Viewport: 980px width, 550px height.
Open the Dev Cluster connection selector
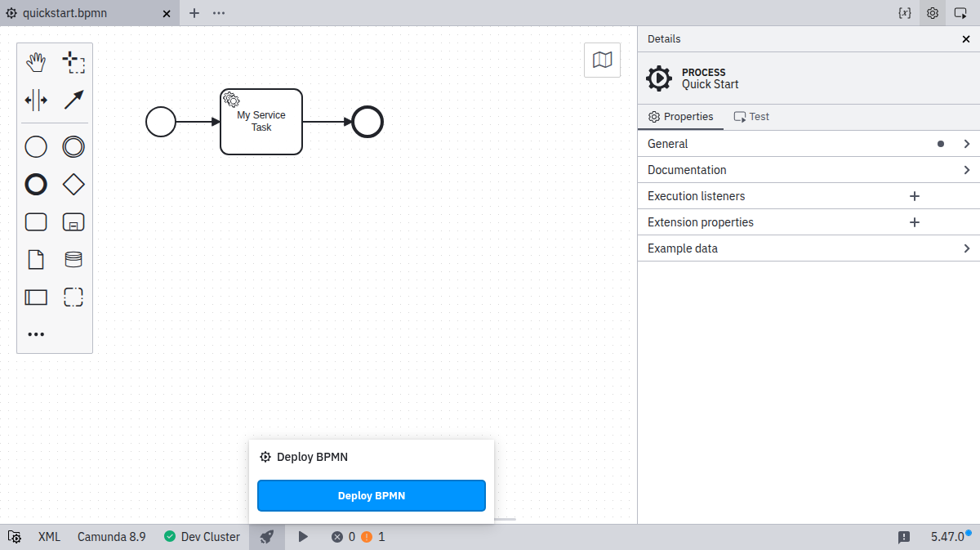tap(202, 537)
